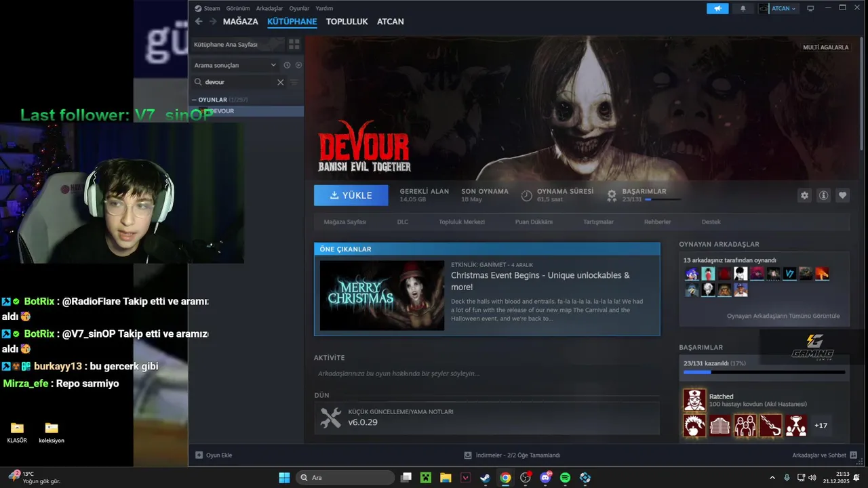Open the KLASÖR desktop folder

[17, 432]
